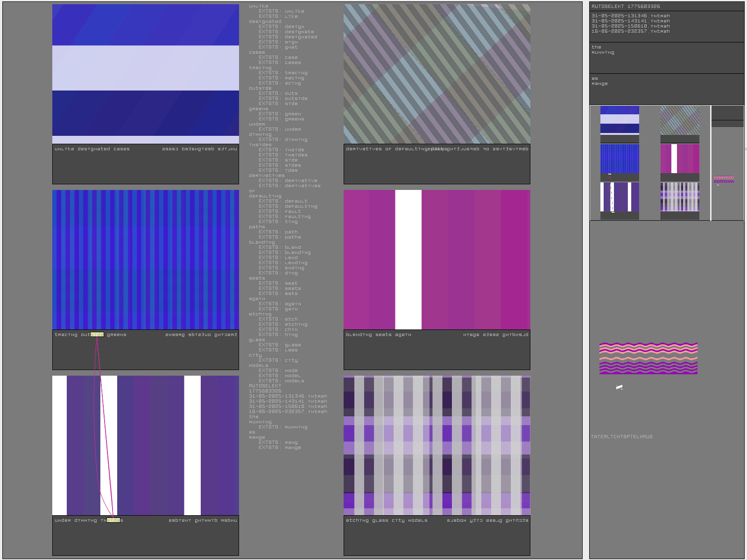Select the magenta panel with white stripe

click(x=437, y=259)
